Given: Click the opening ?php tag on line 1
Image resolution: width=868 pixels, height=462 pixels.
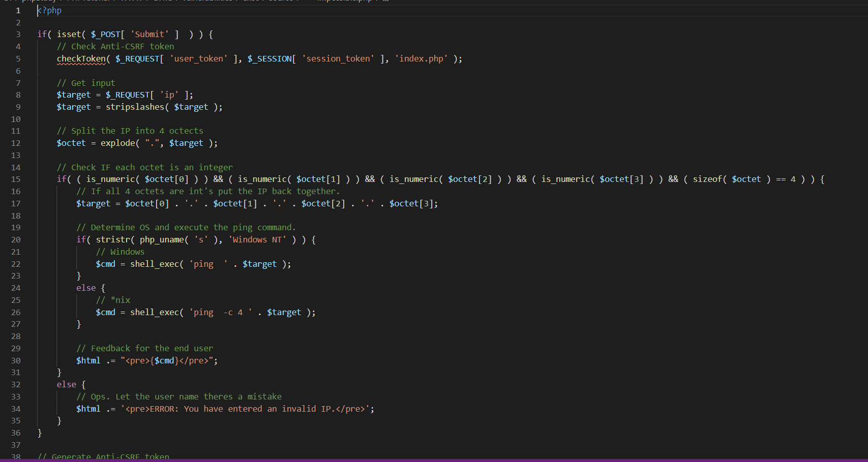Looking at the screenshot, I should click(50, 11).
